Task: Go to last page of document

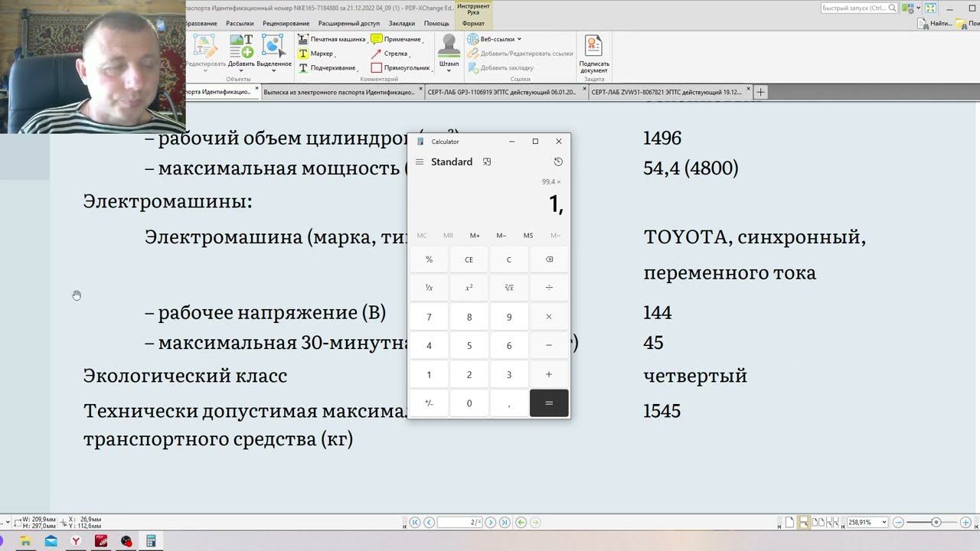Action: click(505, 522)
